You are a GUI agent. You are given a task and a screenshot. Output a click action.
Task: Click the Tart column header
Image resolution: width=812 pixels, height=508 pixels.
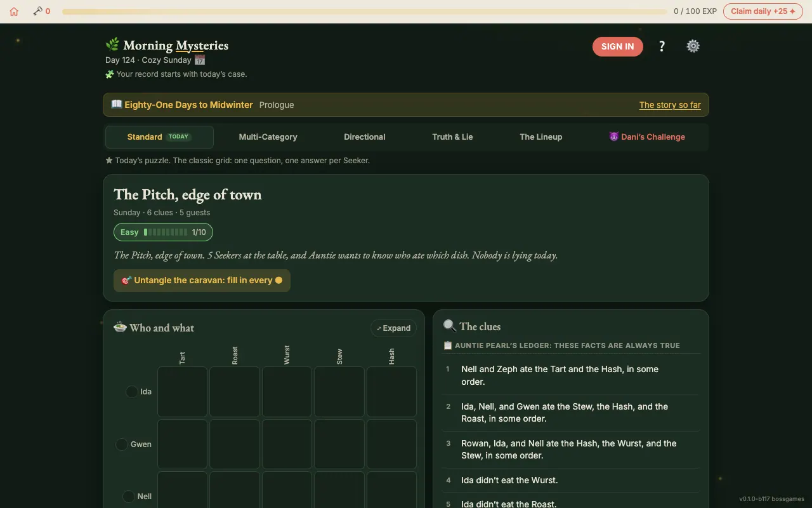(x=183, y=358)
